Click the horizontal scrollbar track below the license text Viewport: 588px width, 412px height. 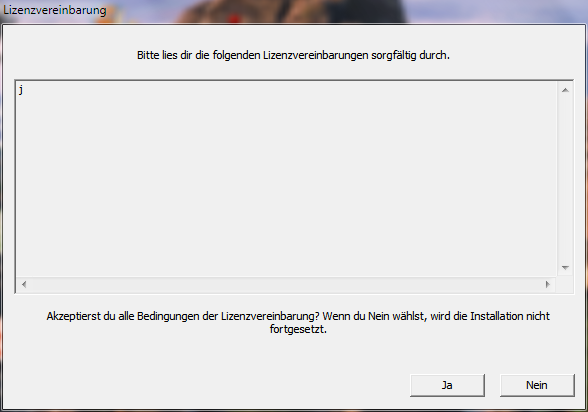[x=286, y=285]
